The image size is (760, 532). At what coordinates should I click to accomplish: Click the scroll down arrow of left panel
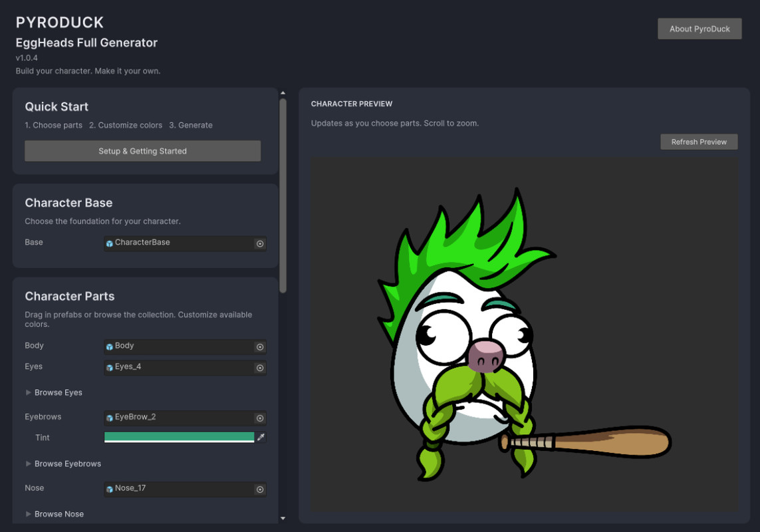tap(283, 519)
